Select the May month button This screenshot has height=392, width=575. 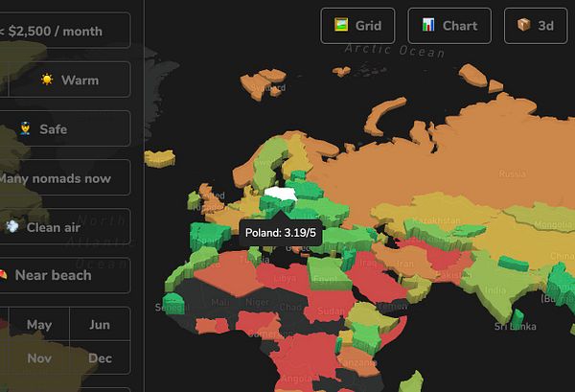[39, 324]
